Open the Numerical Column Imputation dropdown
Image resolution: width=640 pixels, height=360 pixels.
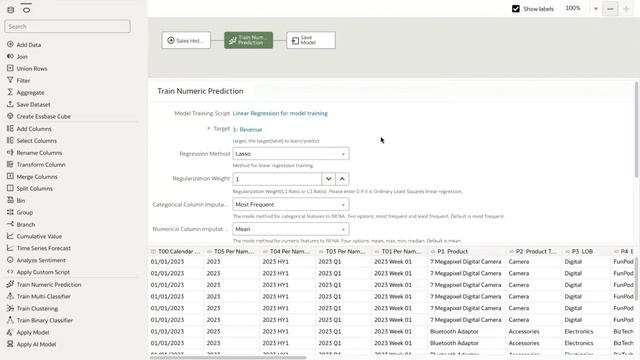pyautogui.click(x=291, y=229)
